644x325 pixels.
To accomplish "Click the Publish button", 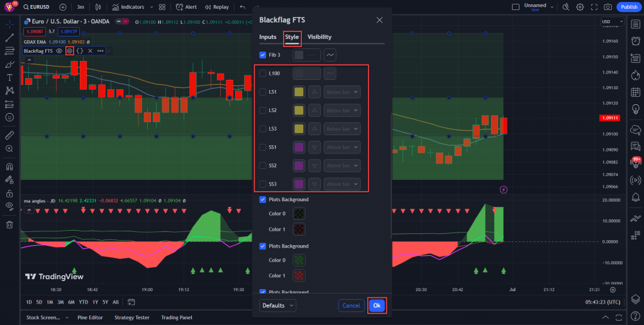I will click(629, 7).
